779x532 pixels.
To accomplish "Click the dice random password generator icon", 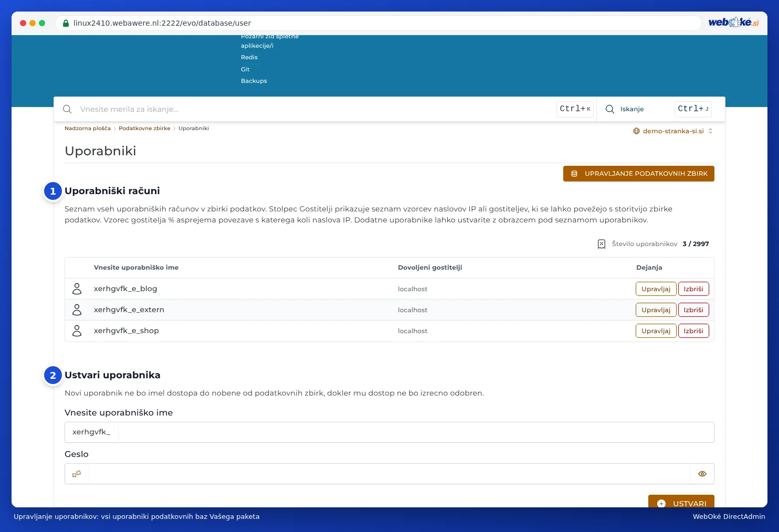I will pos(77,474).
